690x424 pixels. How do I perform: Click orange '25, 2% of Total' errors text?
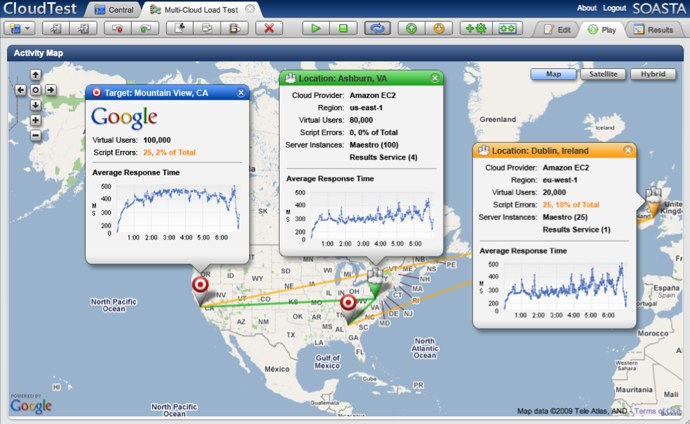pyautogui.click(x=169, y=153)
